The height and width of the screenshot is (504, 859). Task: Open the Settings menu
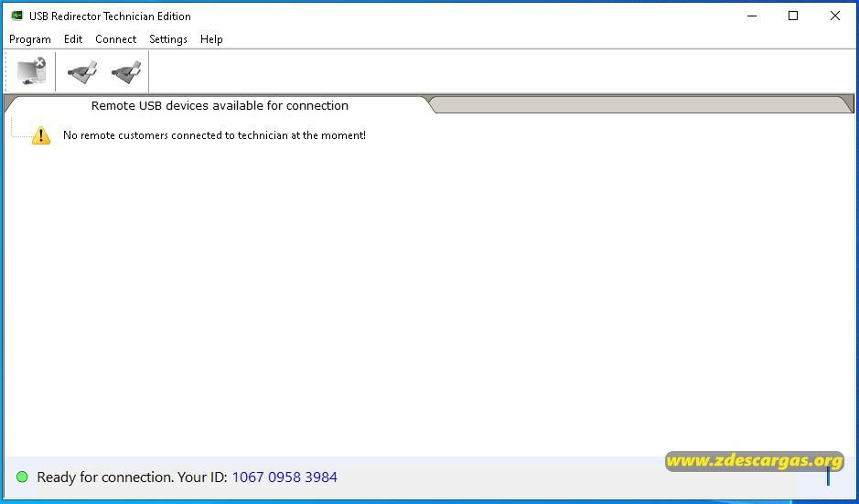click(168, 39)
